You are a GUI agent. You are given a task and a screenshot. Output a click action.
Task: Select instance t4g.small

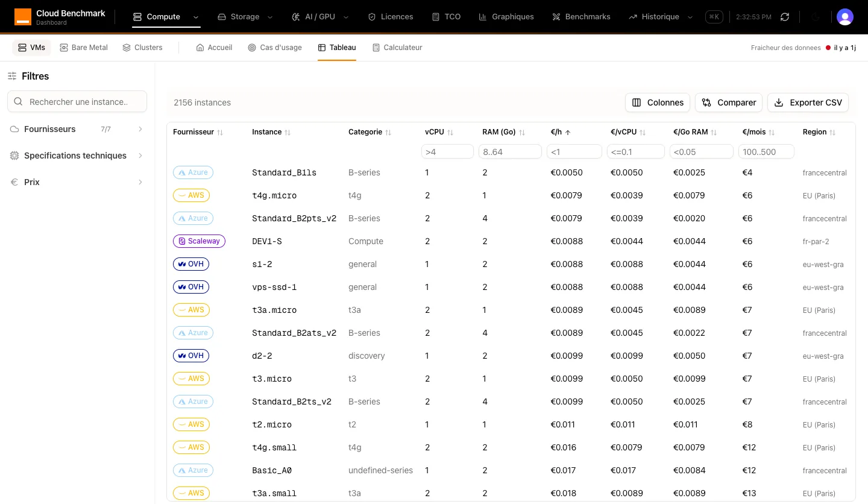[x=274, y=447]
